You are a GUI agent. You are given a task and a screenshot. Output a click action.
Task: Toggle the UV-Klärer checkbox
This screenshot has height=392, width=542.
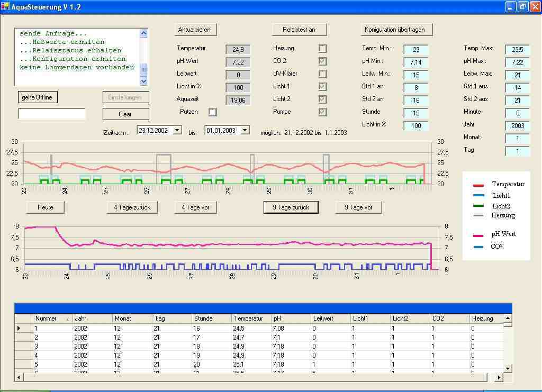(322, 74)
